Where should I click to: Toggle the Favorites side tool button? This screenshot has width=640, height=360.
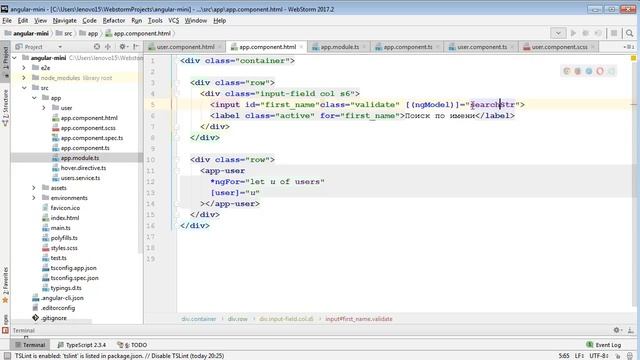pos(5,285)
